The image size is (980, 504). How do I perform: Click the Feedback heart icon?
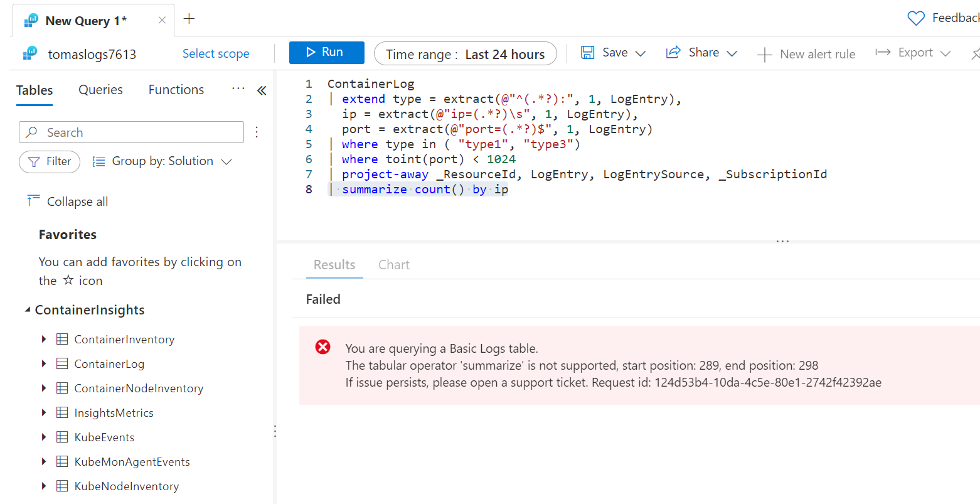click(916, 18)
